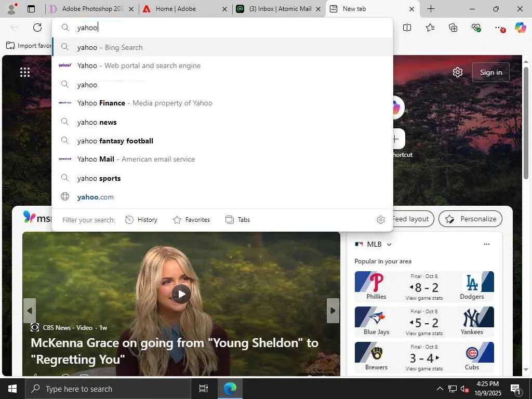Open the tab actions menu icon
Viewport: 532px width, 399px height.
31,9
